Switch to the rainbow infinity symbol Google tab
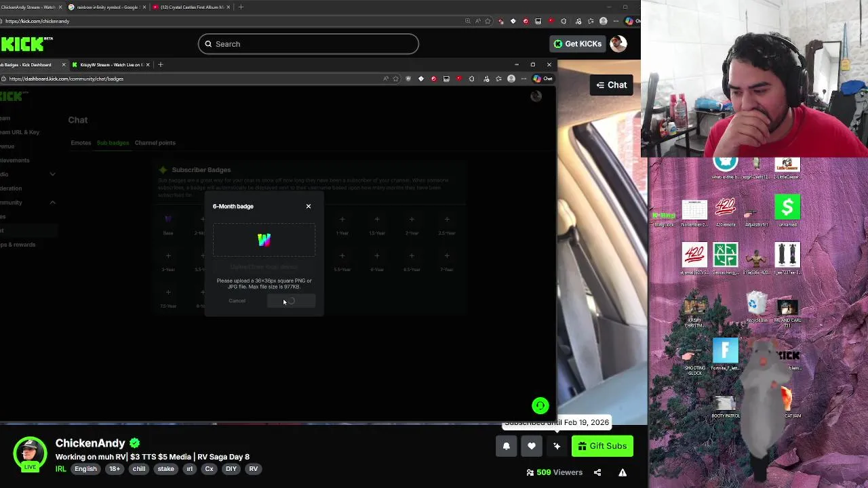Image resolution: width=868 pixels, height=488 pixels. click(x=107, y=7)
